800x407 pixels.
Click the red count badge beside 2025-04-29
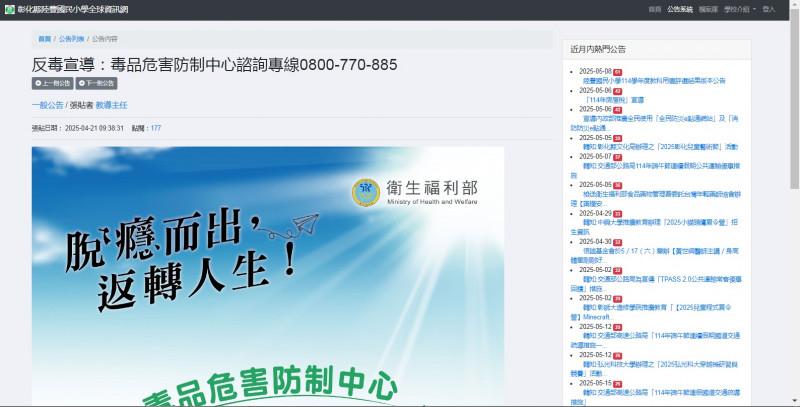617,214
